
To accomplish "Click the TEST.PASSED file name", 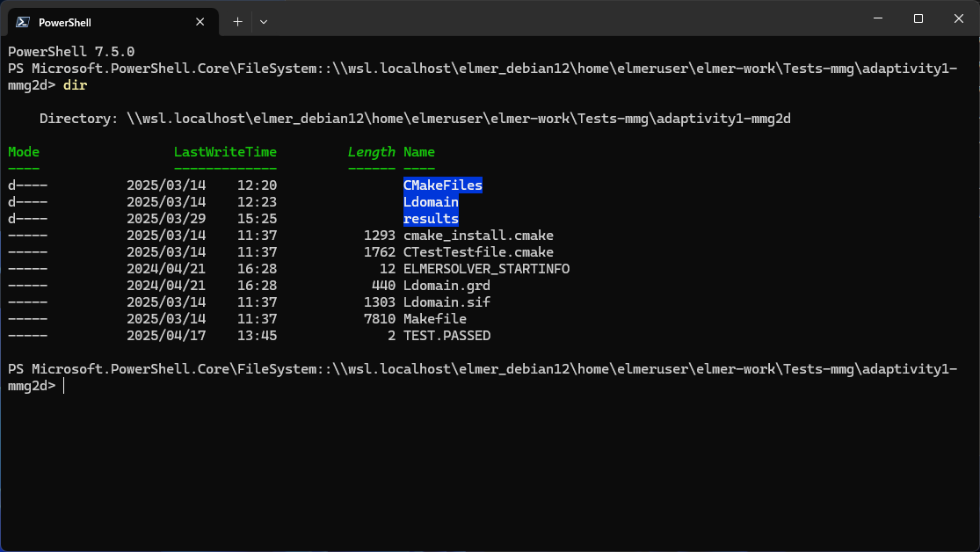I will tap(446, 335).
